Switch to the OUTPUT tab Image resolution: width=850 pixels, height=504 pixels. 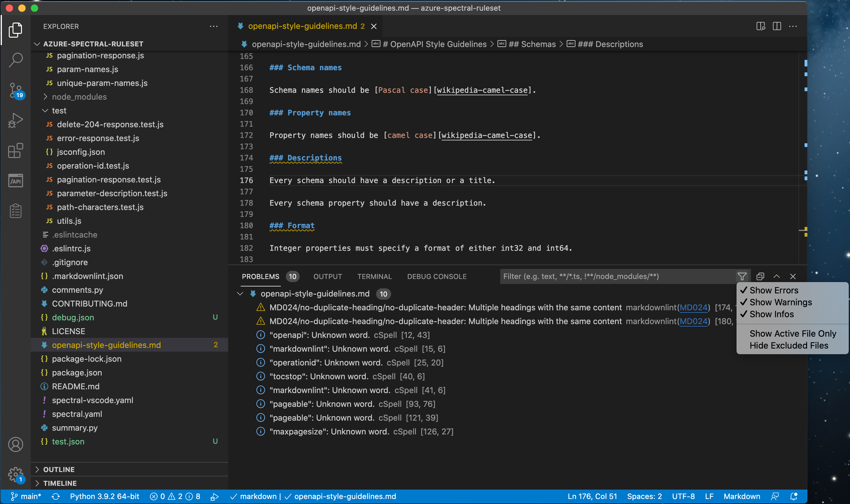pyautogui.click(x=327, y=276)
